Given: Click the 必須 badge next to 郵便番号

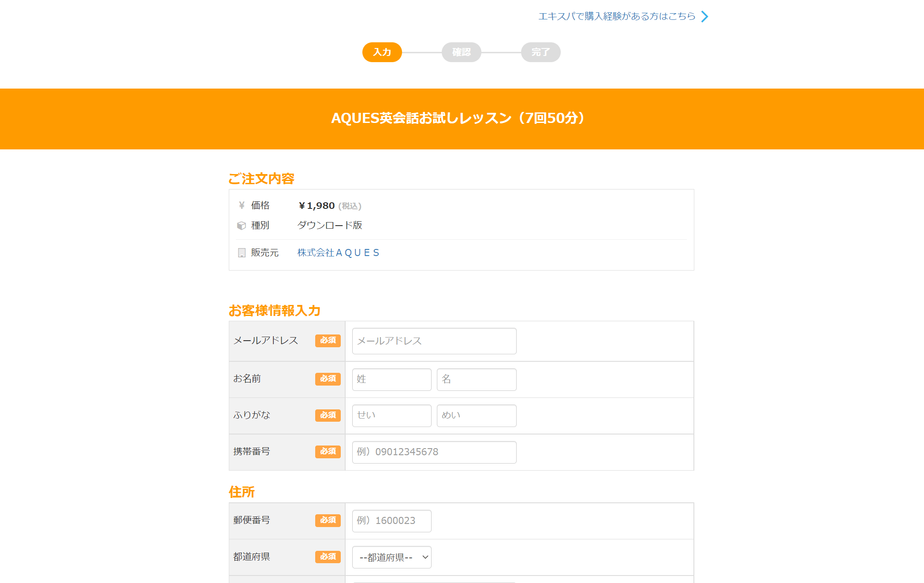Looking at the screenshot, I should click(x=328, y=520).
